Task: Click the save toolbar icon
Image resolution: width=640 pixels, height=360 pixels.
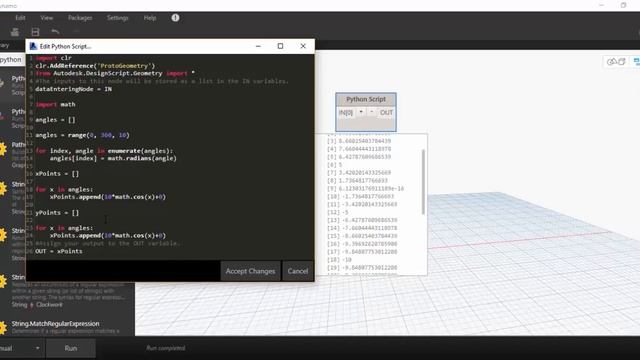Action: coord(36,32)
